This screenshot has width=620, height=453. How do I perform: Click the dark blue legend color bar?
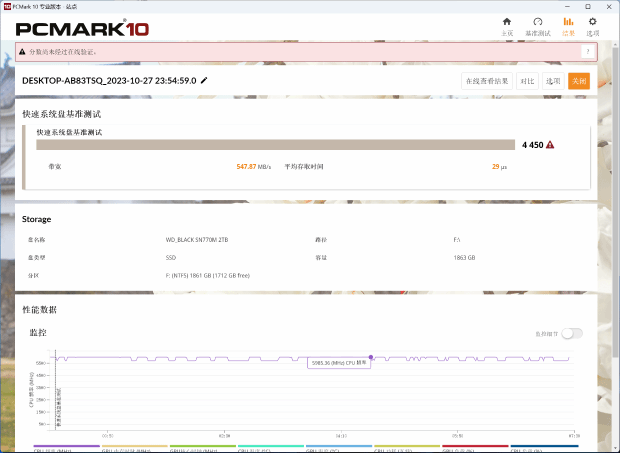tap(544, 446)
